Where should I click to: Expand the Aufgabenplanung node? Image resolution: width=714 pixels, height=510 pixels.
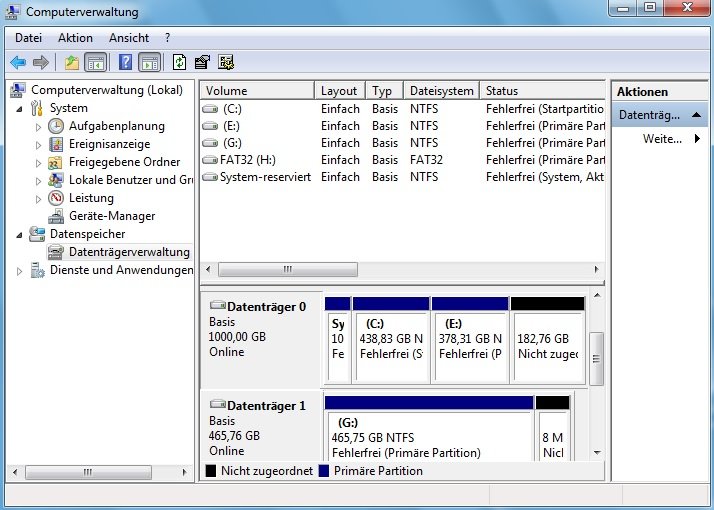tap(39, 127)
